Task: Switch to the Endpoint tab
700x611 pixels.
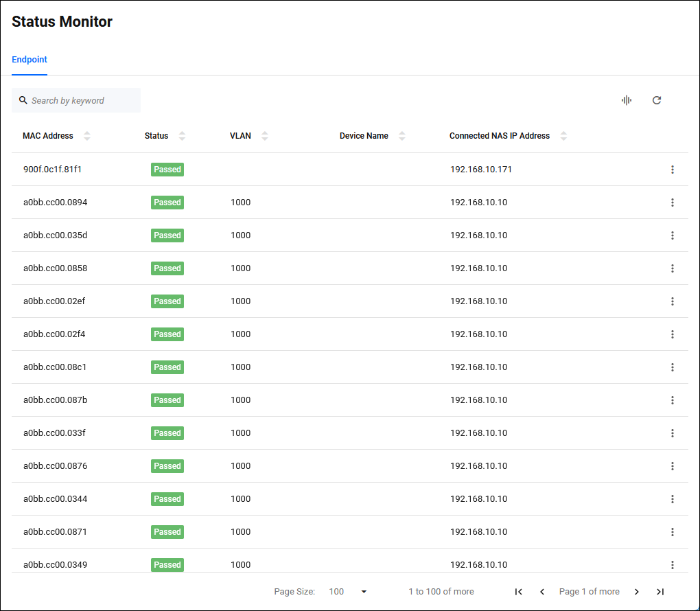Action: 30,60
